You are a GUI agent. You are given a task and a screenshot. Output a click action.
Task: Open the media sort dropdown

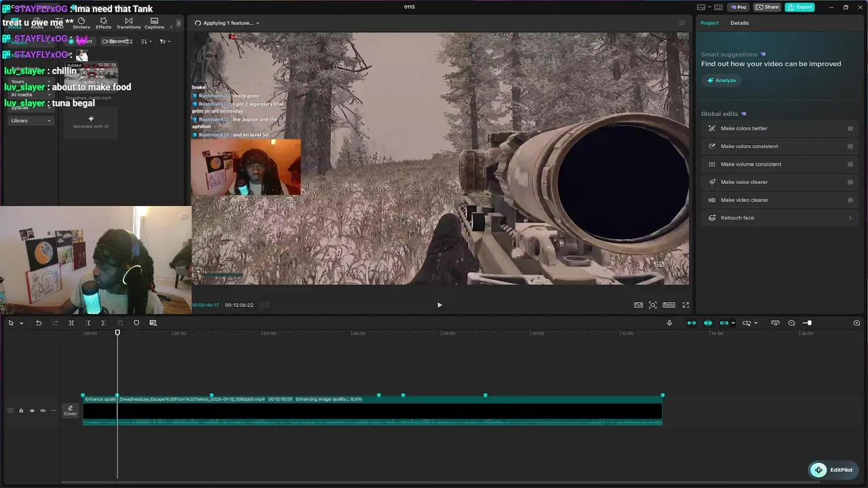[x=145, y=41]
